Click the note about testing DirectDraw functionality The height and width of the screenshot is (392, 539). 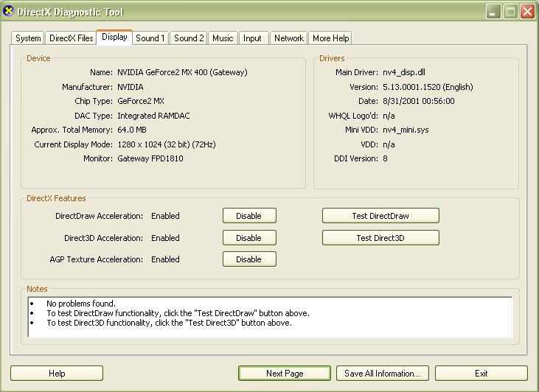(178, 313)
